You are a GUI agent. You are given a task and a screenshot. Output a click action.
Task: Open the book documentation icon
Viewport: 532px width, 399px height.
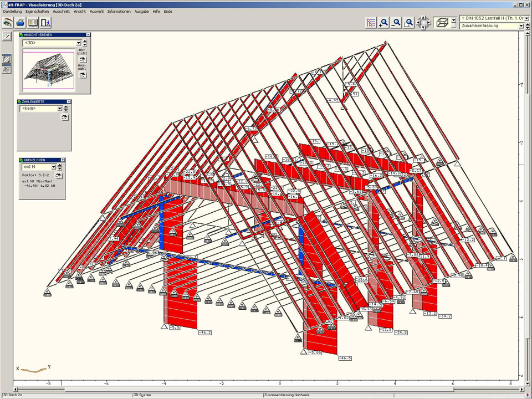tap(33, 23)
